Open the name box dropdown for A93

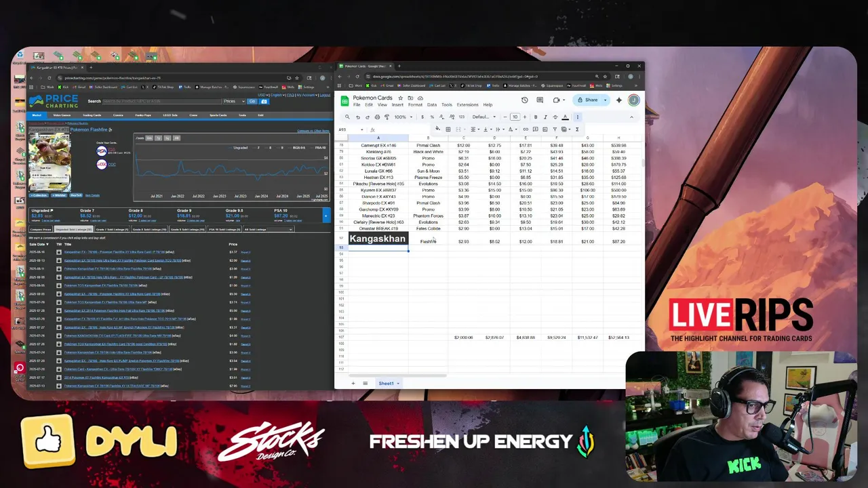pos(362,129)
